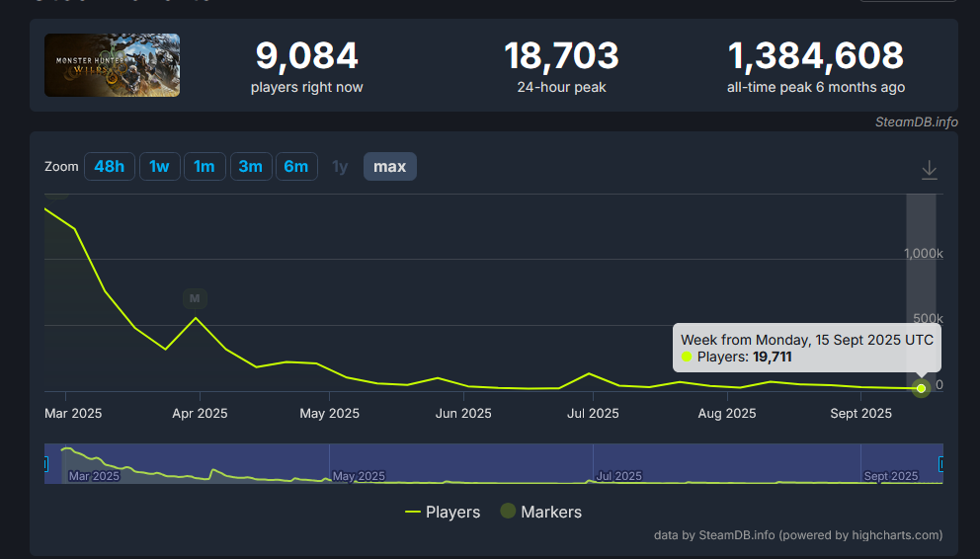Screen dimensions: 980x559
Task: Click the Sept 2025 axis label
Action: pos(860,414)
